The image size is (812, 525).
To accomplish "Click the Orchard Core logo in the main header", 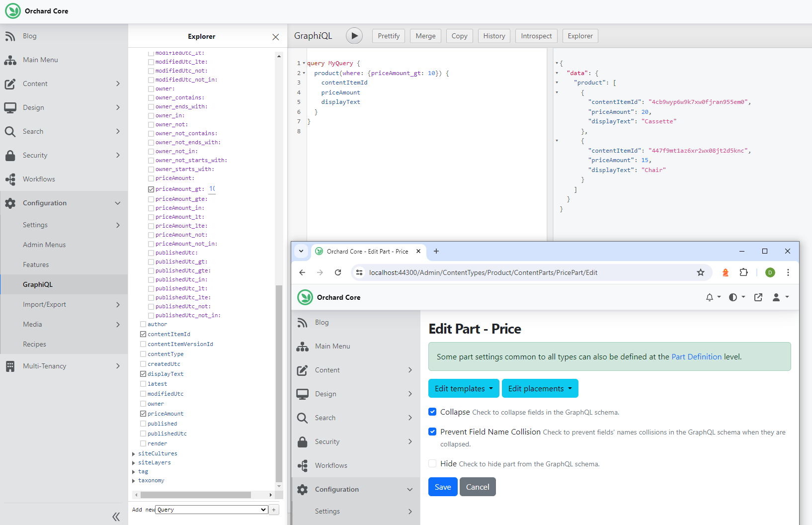I will (13, 11).
